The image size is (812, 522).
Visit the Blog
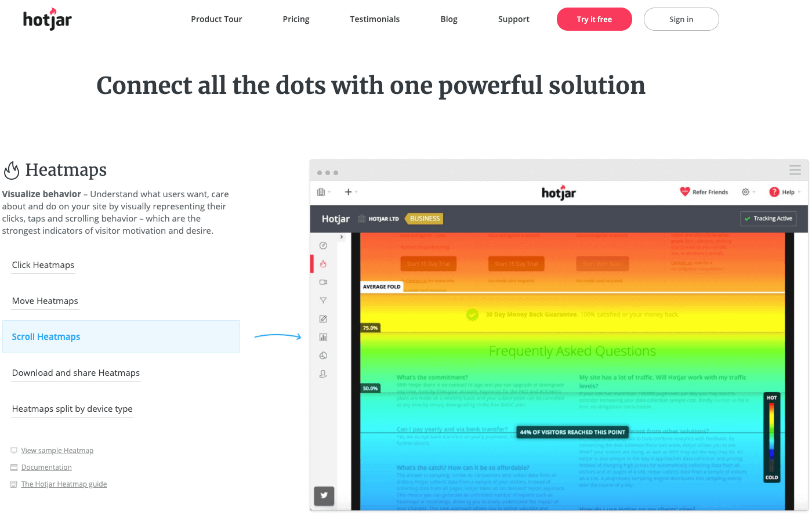pos(449,19)
